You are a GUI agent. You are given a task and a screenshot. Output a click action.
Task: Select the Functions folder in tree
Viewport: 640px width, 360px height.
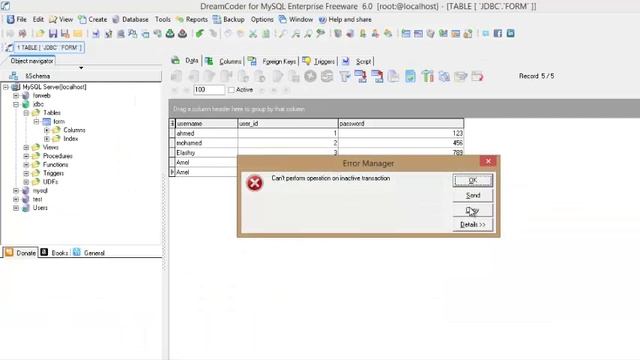(x=56, y=164)
